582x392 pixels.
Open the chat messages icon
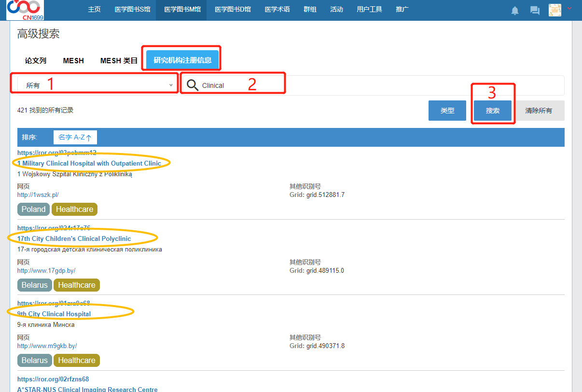(535, 10)
